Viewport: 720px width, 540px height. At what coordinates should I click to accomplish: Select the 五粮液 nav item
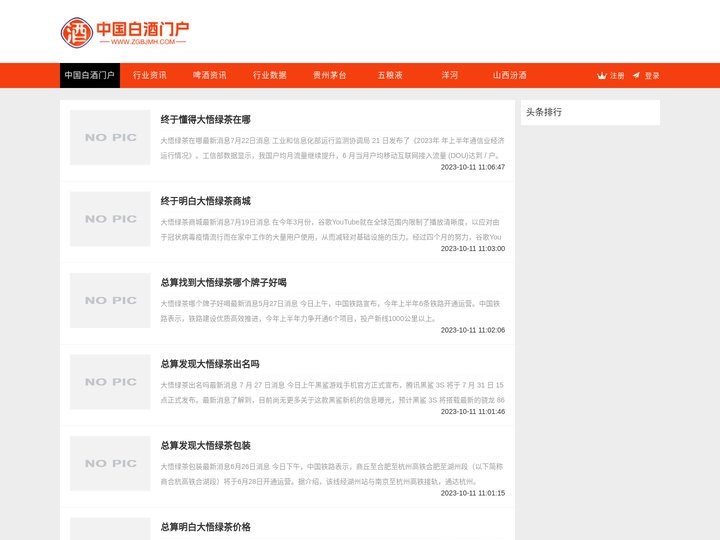[x=390, y=75]
